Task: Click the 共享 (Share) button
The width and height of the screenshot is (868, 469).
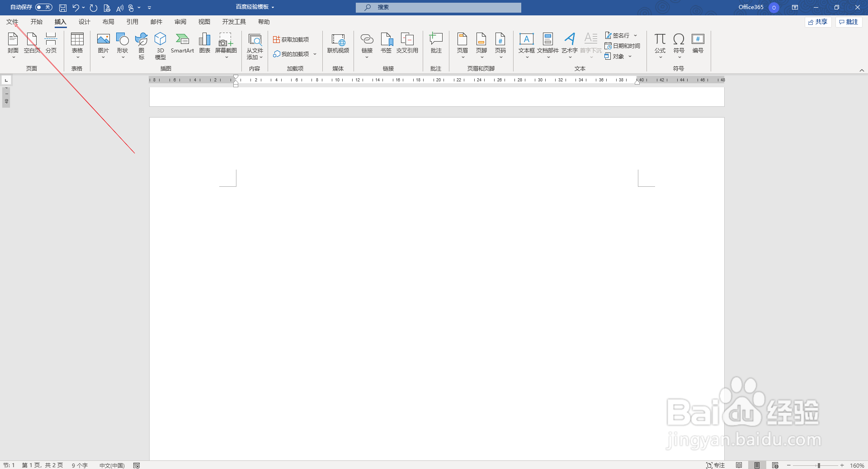Action: point(818,22)
